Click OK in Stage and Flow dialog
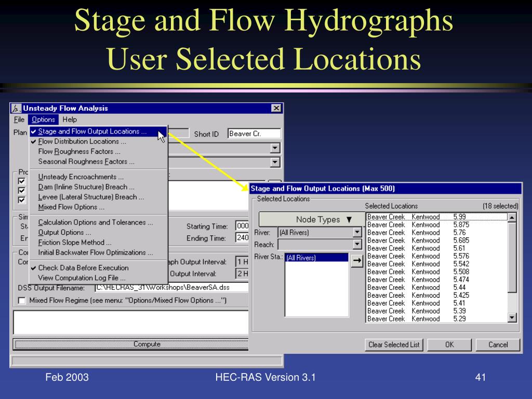The image size is (532, 399). [x=449, y=345]
